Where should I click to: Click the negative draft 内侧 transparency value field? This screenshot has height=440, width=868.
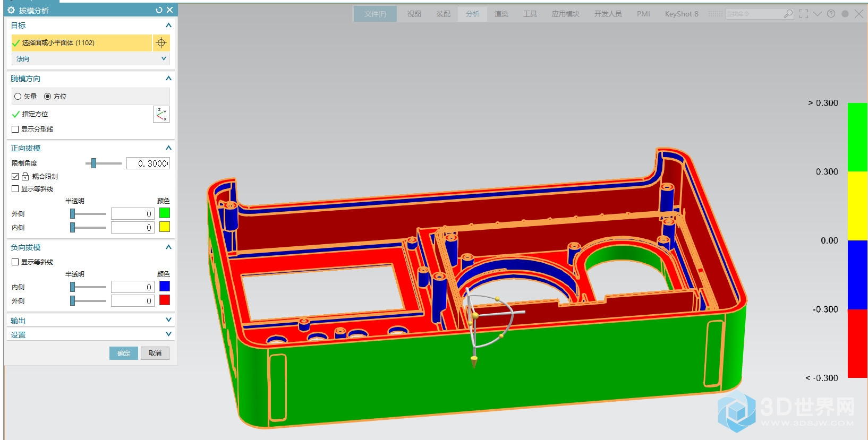tap(133, 287)
